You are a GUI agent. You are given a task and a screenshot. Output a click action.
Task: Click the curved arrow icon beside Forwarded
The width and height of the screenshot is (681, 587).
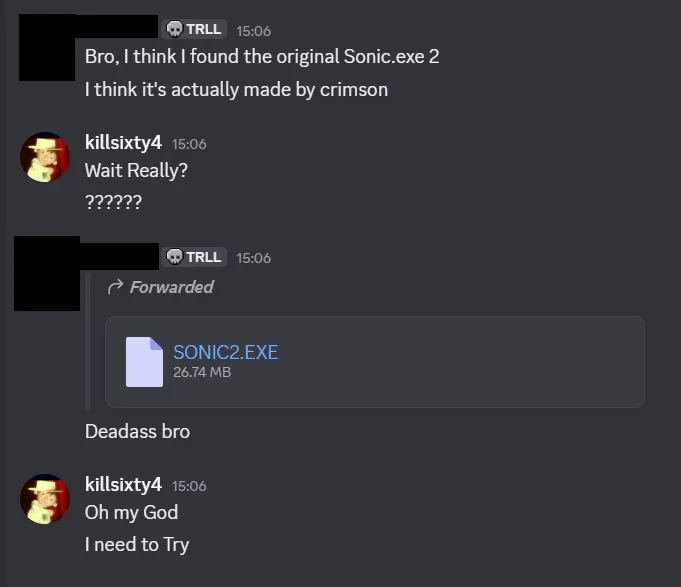115,287
